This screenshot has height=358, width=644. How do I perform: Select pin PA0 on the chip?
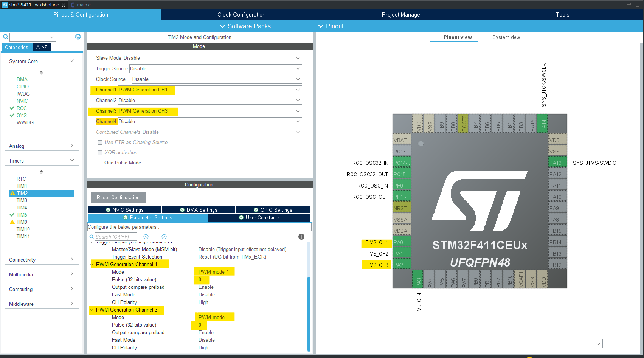[402, 242]
